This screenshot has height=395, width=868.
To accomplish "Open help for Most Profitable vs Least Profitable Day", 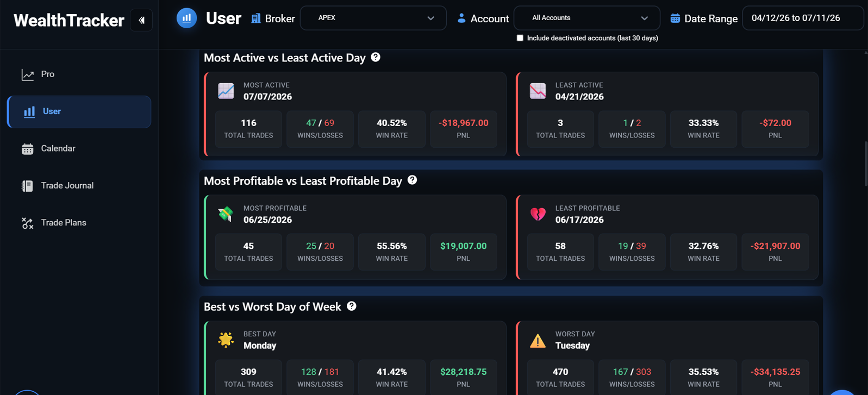I will point(413,180).
